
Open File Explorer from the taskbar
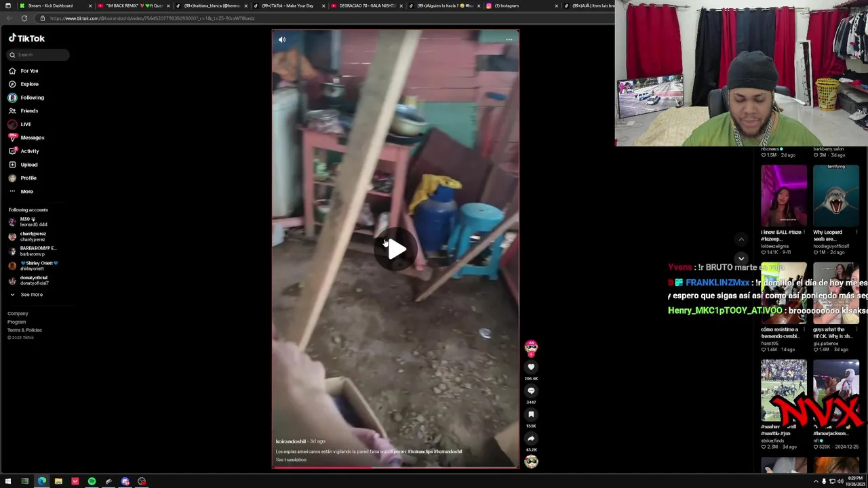[58, 481]
